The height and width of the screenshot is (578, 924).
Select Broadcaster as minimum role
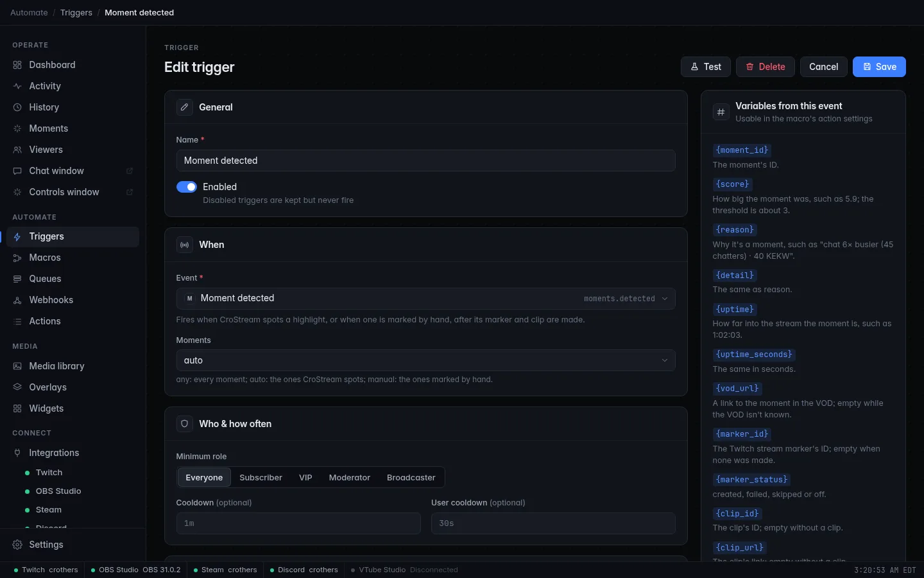(x=411, y=477)
